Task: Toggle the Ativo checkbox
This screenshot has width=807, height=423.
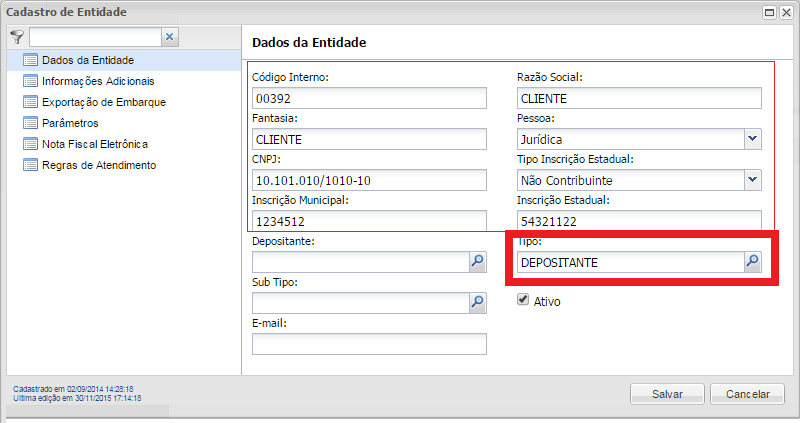Action: point(523,300)
